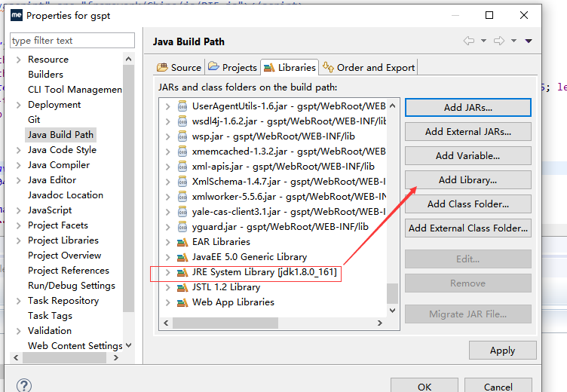Expand the JRE System Library node
The image size is (567, 392).
click(x=167, y=272)
